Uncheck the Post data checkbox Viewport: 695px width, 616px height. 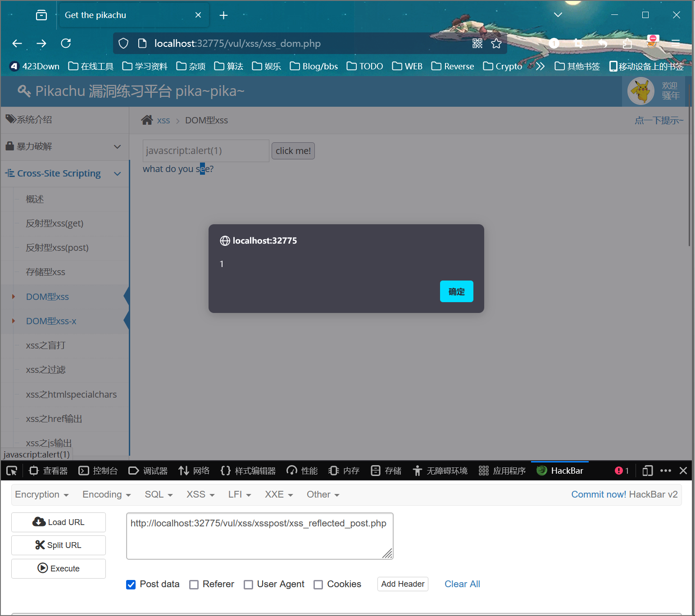[131, 584]
